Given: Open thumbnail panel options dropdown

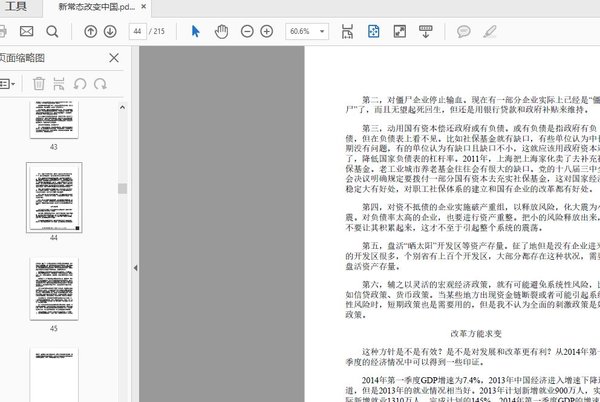Looking at the screenshot, I should pos(7,84).
